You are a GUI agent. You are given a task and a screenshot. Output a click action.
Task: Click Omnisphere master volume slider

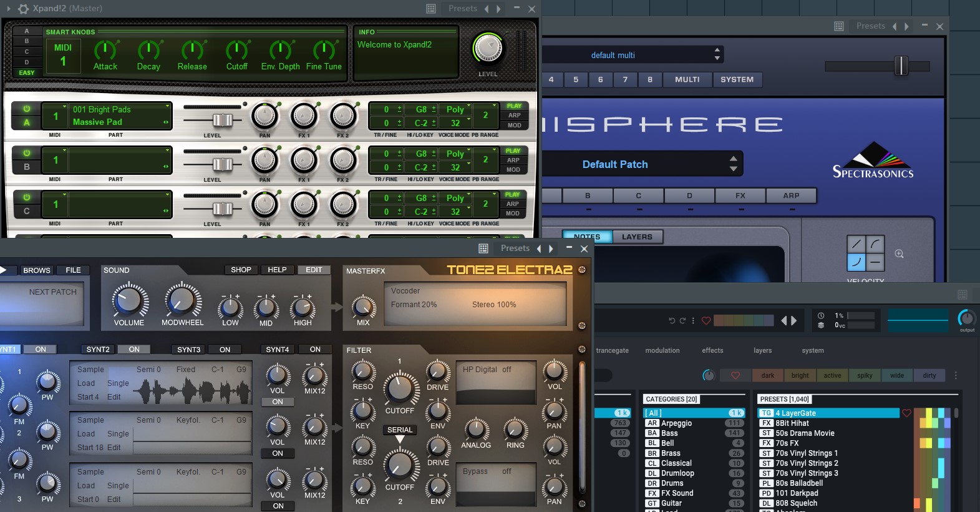[x=901, y=66]
